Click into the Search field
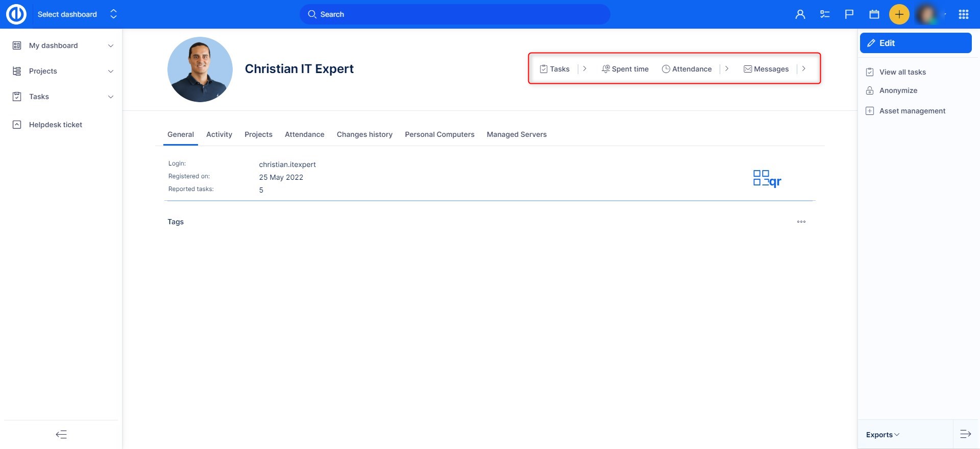The width and height of the screenshot is (980, 449). (454, 14)
